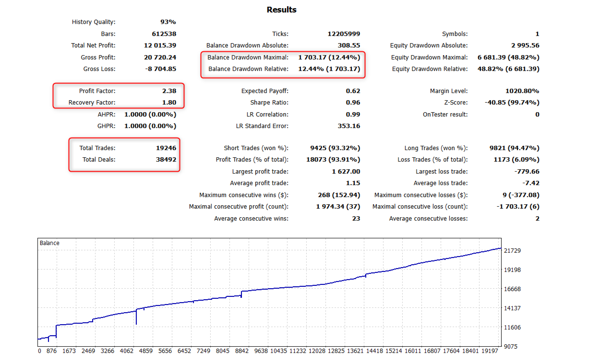600x364 pixels.
Task: Select Balance Drawdown Relative value
Action: 329,69
